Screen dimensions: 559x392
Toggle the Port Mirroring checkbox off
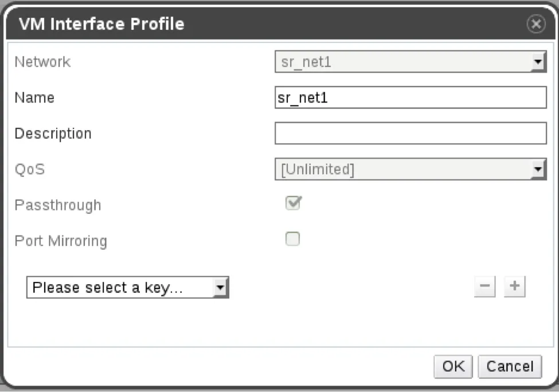(x=292, y=239)
